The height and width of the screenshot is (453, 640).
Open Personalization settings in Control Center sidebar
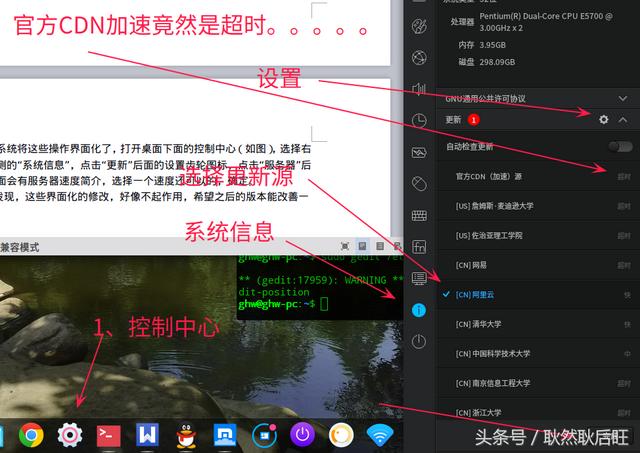pos(419,27)
